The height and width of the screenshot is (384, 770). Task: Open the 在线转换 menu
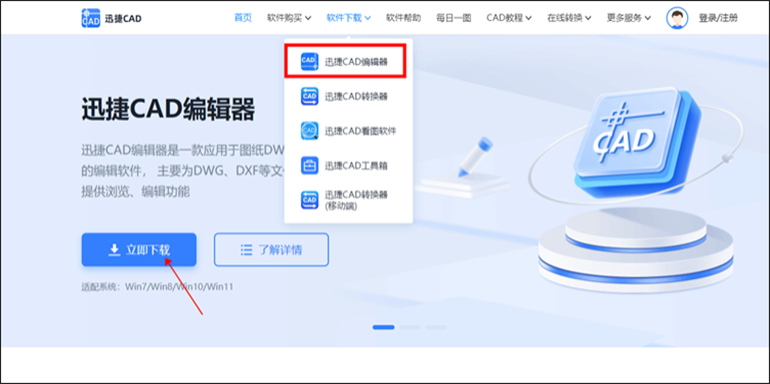coord(569,18)
